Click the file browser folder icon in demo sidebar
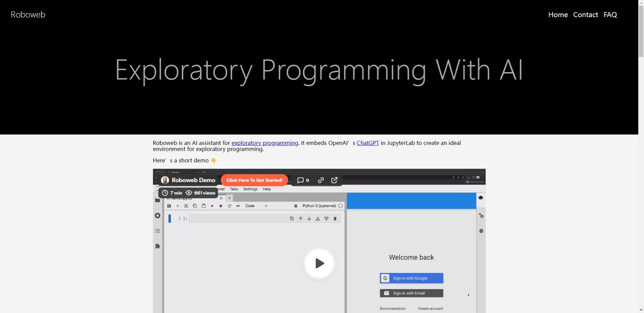 click(157, 200)
